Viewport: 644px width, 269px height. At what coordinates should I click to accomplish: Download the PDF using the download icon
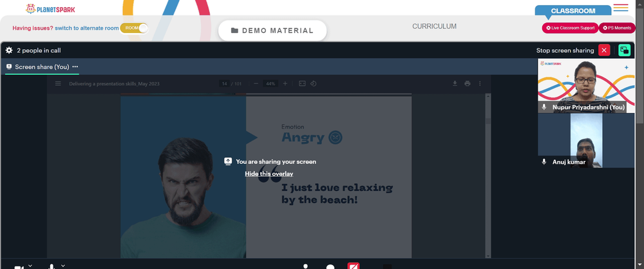point(455,83)
